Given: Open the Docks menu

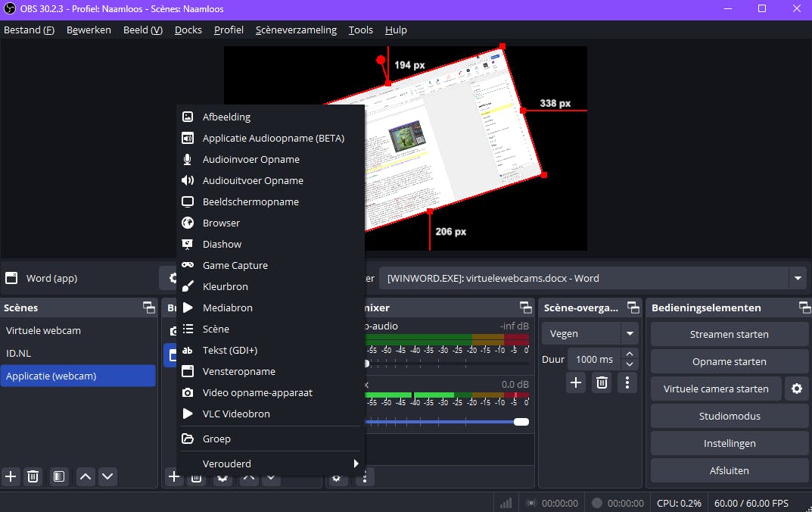Looking at the screenshot, I should pyautogui.click(x=188, y=30).
